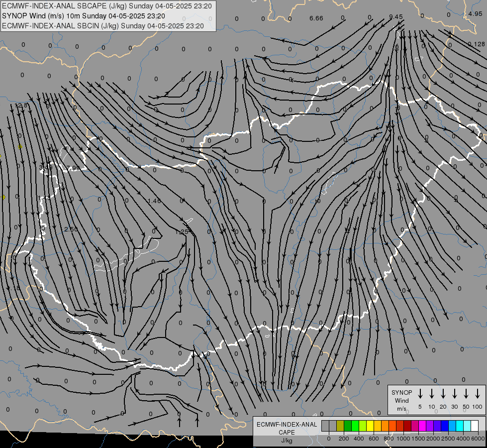Pick the pure yellow CAPE legend swatch

coord(370,426)
